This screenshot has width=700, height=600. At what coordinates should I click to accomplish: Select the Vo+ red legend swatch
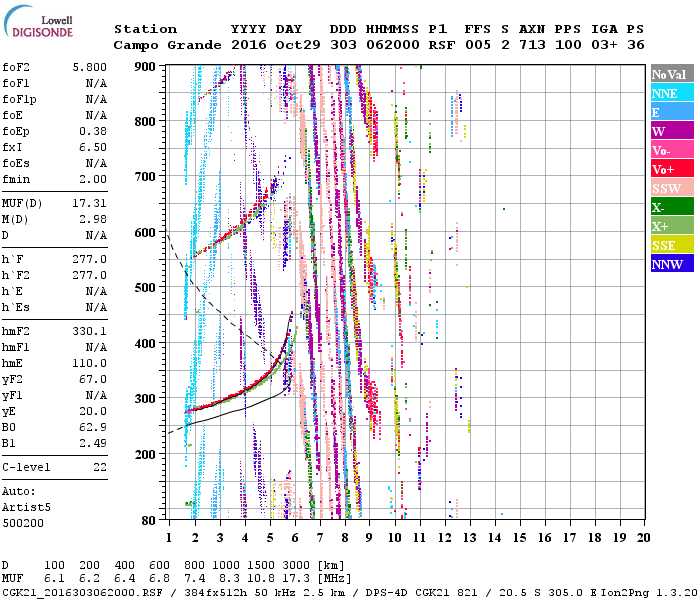pyautogui.click(x=672, y=169)
